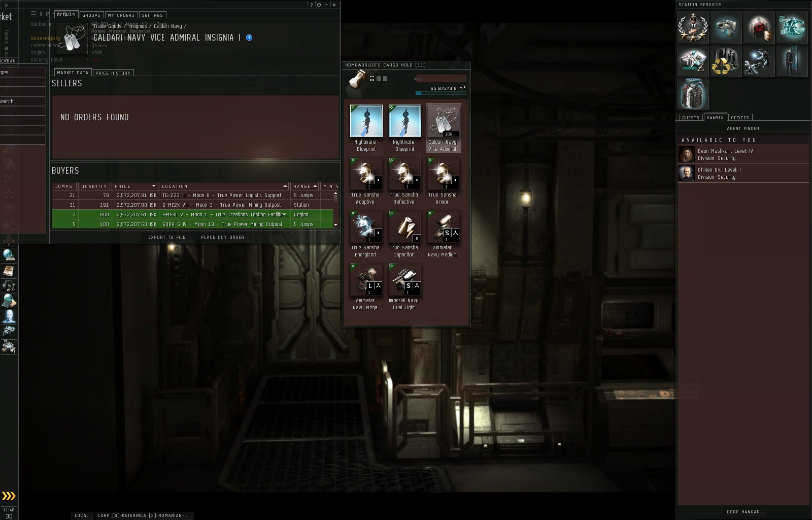
Task: Expand the sidebar with yellow chevrons
Action: pyautogui.click(x=9, y=496)
